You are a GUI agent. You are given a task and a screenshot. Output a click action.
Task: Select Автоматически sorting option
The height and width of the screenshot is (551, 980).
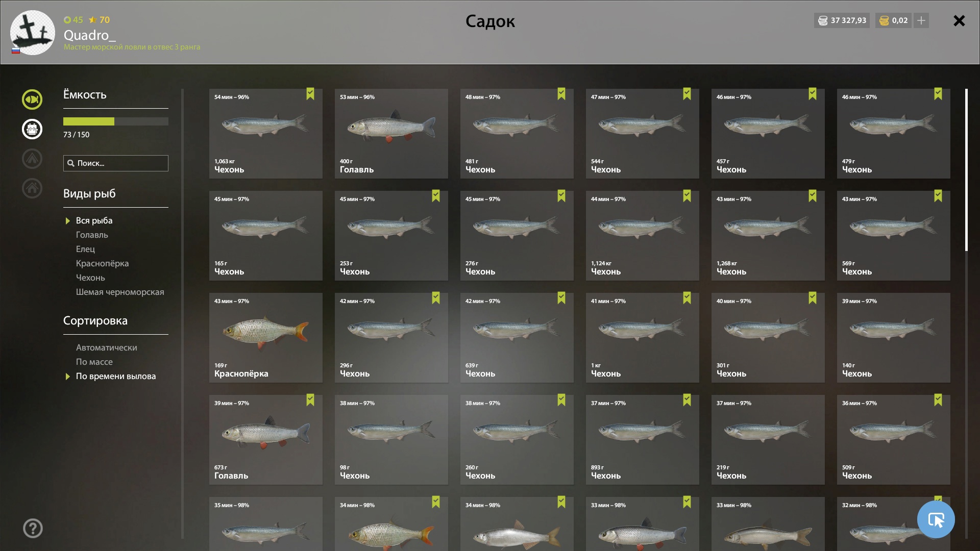106,347
